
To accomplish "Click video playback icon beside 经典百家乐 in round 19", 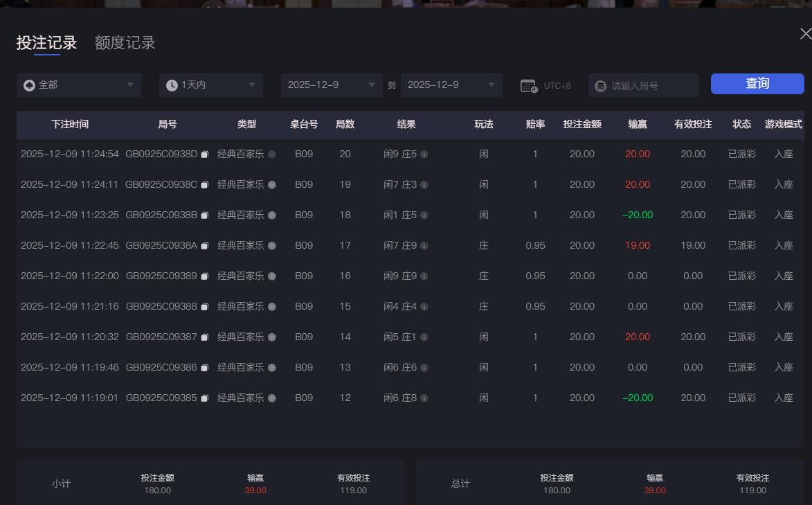I will pos(271,184).
